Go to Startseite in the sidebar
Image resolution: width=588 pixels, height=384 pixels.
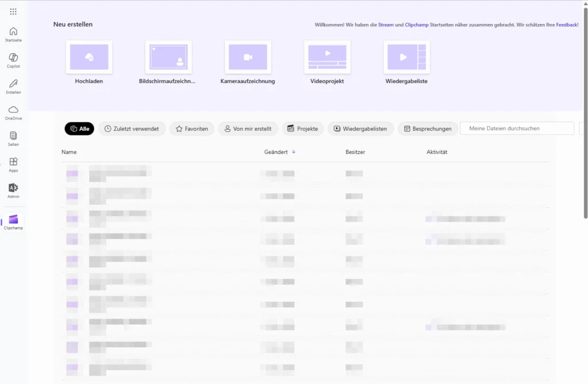(13, 34)
